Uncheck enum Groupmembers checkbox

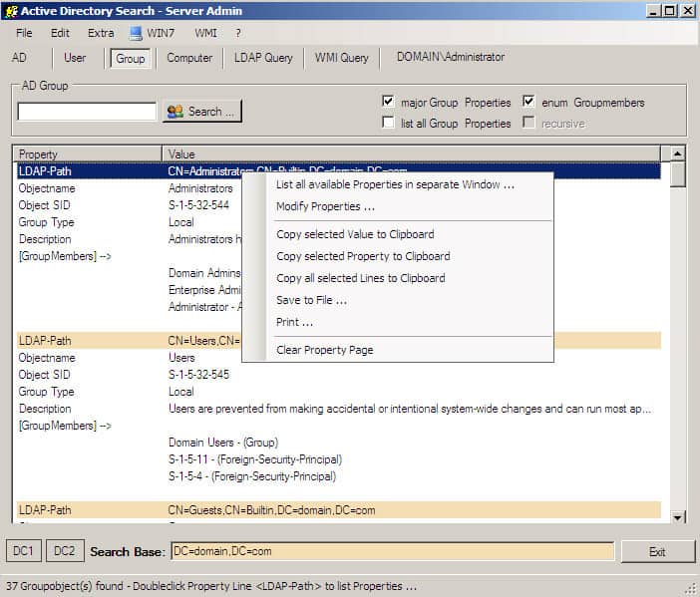click(529, 103)
